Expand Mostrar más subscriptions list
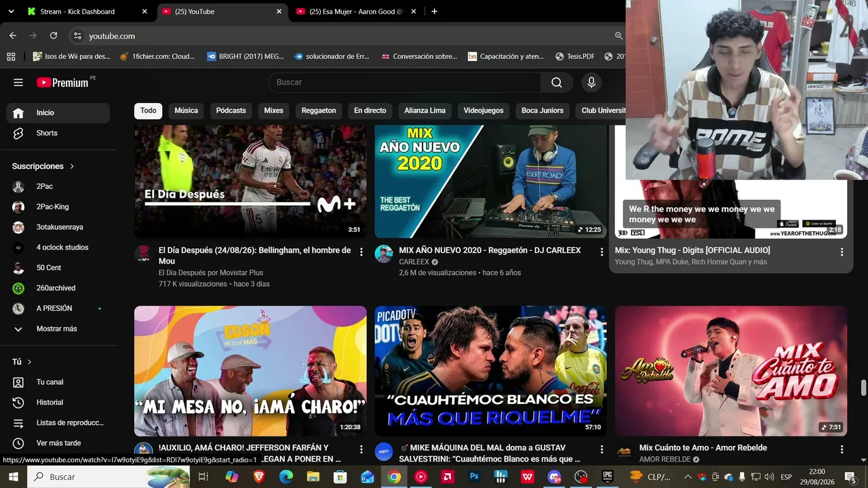 [x=58, y=329]
